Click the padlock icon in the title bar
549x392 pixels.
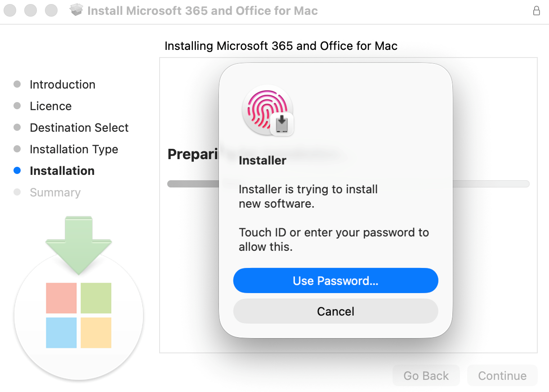[x=536, y=10]
